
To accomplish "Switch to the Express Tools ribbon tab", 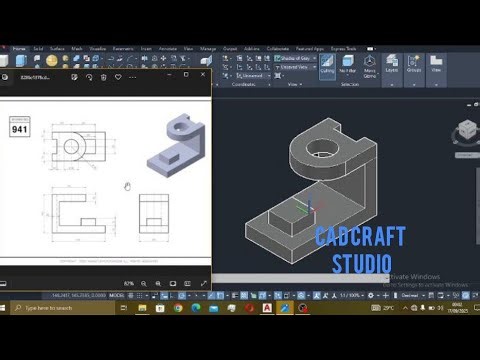I will [x=343, y=49].
